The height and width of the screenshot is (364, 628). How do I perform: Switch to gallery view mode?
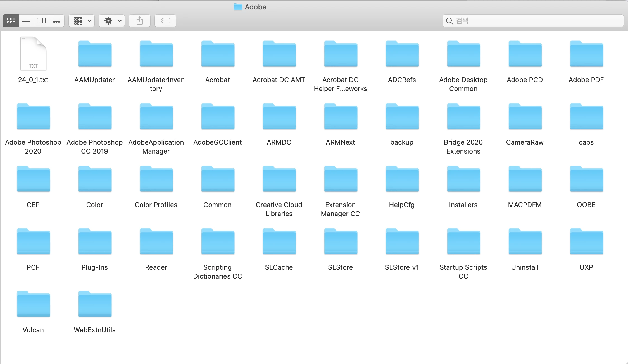coord(56,21)
